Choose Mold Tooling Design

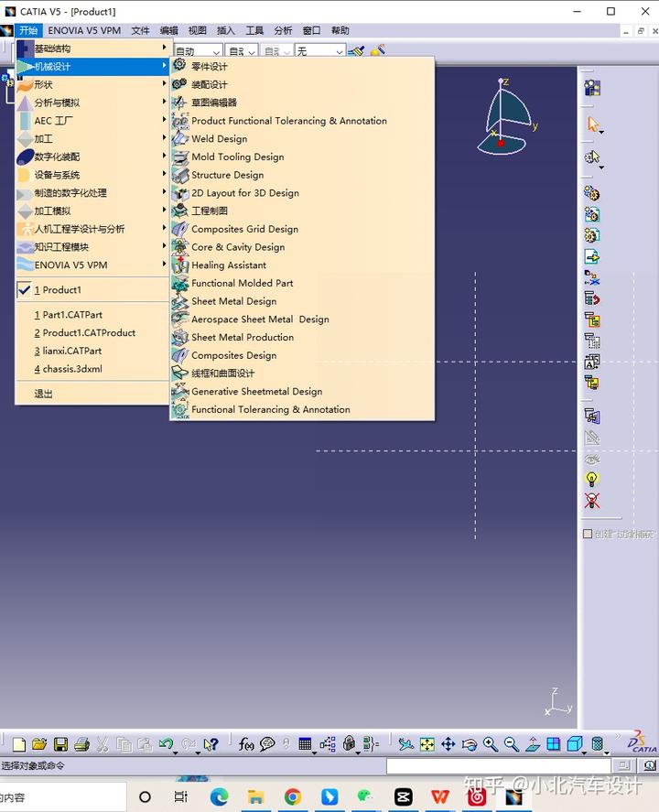point(302,157)
